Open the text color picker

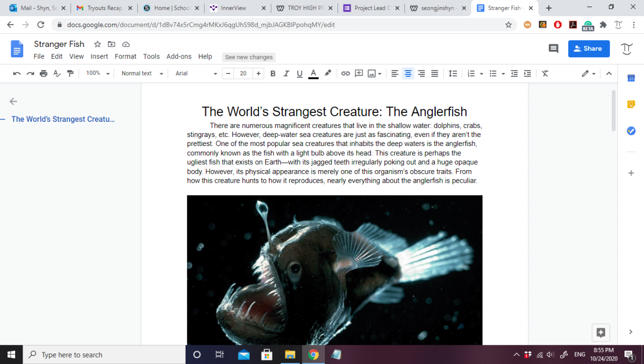click(x=313, y=74)
